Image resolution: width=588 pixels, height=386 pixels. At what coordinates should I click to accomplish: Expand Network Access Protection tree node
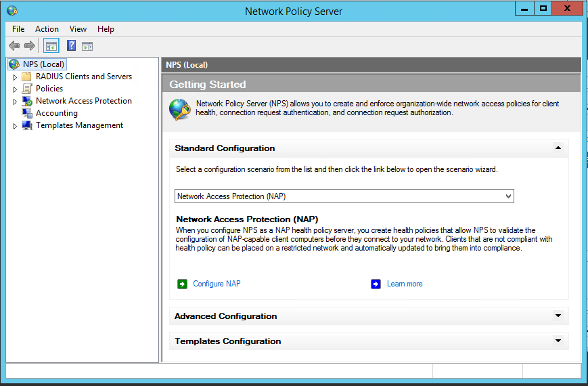(x=15, y=102)
